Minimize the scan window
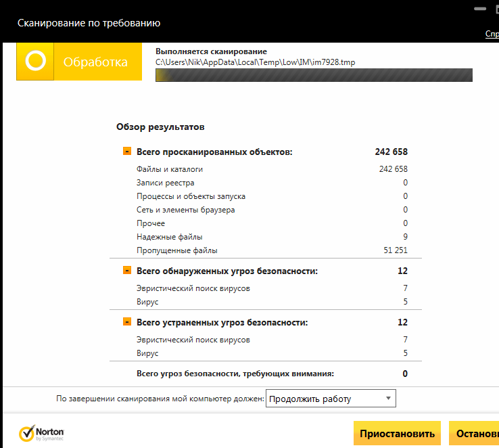Image resolution: width=499 pixels, height=448 pixels. (x=480, y=9)
